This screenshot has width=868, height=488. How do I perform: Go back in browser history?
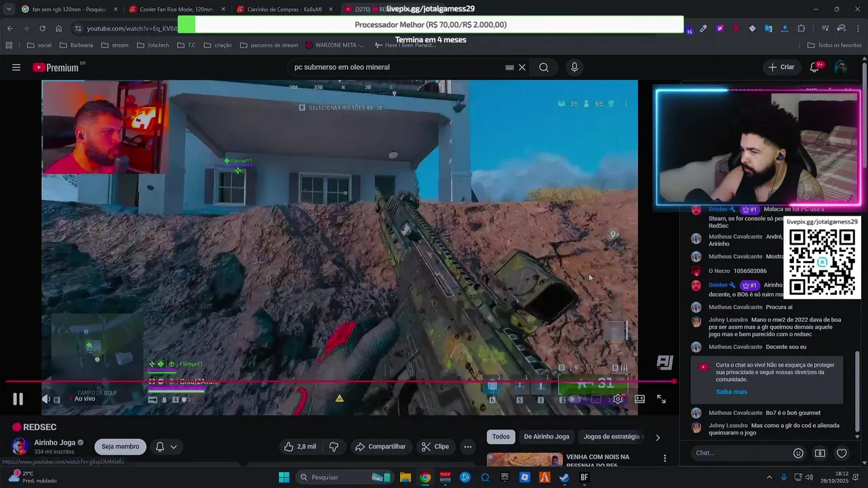(x=9, y=28)
